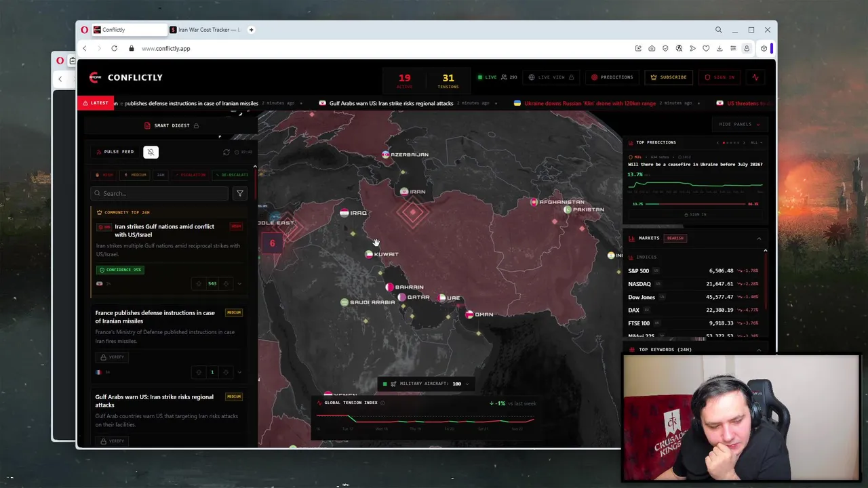The image size is (868, 488).
Task: Open new browser tab
Action: point(251,30)
